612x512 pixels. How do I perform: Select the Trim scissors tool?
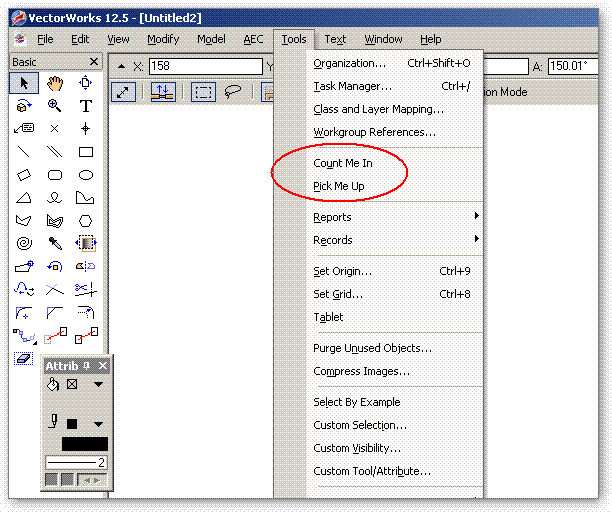click(85, 289)
